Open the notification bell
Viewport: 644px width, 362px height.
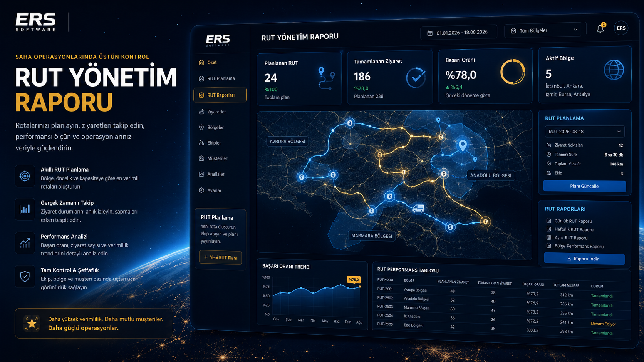[x=600, y=28]
